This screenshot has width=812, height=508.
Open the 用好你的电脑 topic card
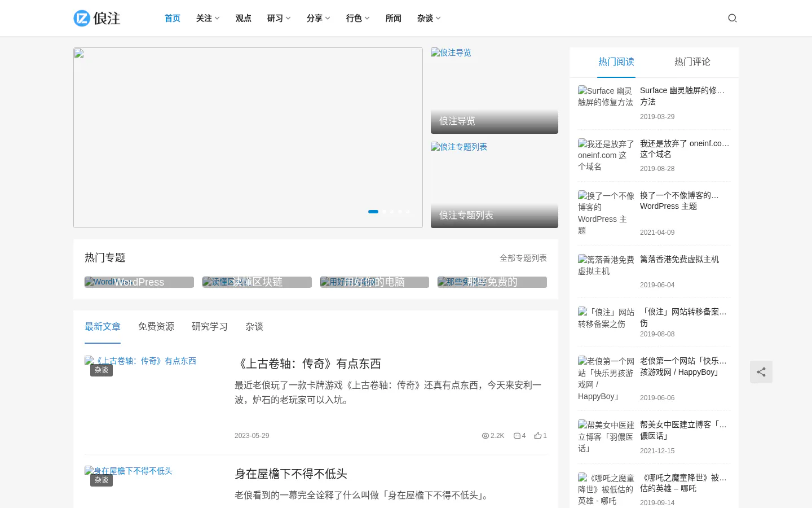pos(374,282)
